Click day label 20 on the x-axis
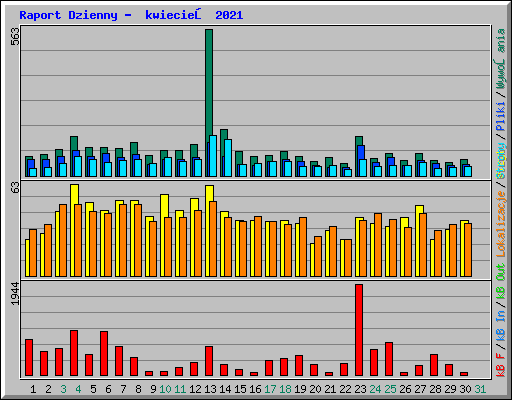The height and width of the screenshot is (400, 512). point(315,389)
